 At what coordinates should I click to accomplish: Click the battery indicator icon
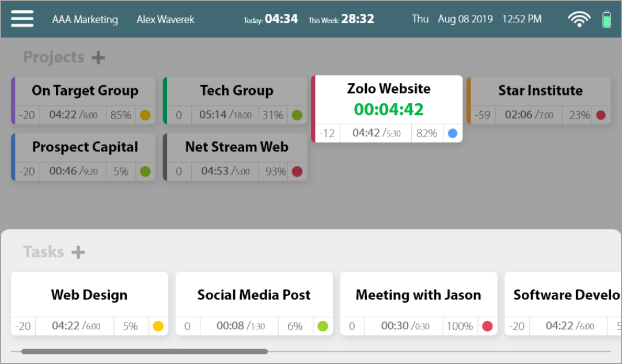[x=606, y=20]
